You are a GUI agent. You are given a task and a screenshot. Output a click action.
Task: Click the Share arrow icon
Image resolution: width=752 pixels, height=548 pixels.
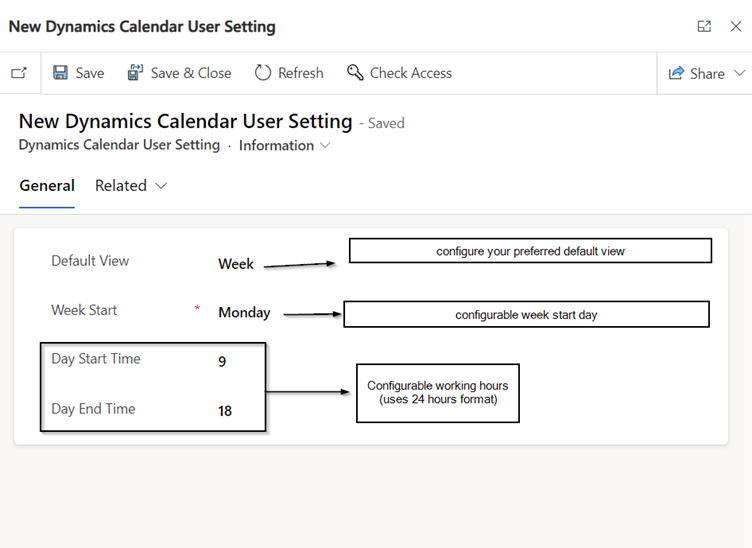pos(676,73)
